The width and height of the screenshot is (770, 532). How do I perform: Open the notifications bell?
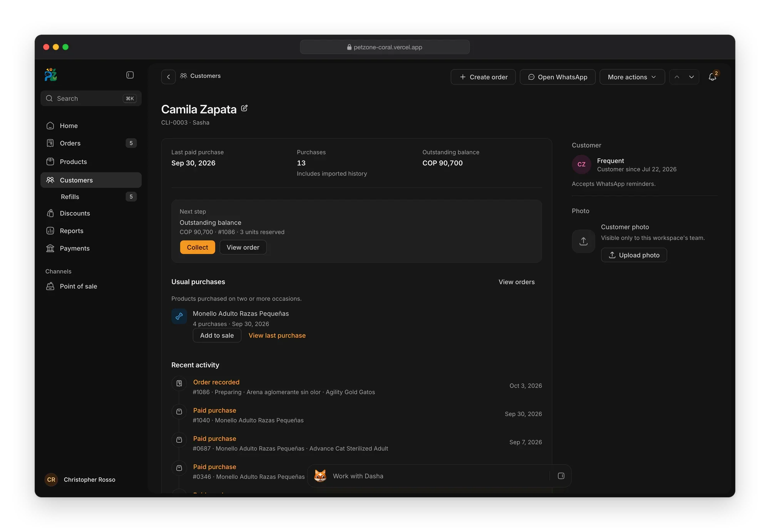pos(713,77)
